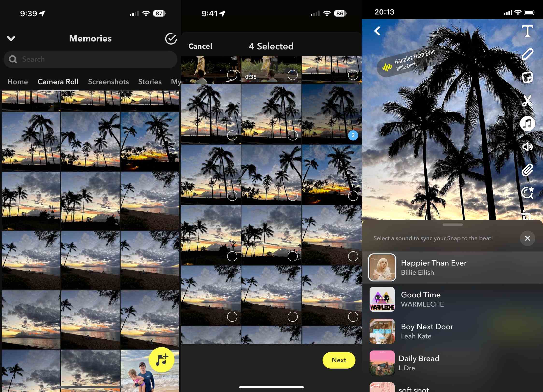Switch to Screenshots tab
543x392 pixels.
tap(108, 82)
